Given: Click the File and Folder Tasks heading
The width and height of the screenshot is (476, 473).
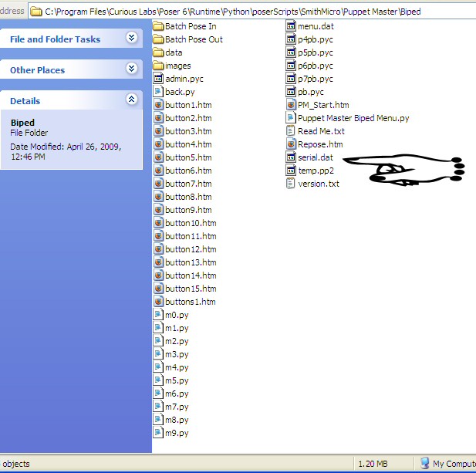Looking at the screenshot, I should coord(55,39).
